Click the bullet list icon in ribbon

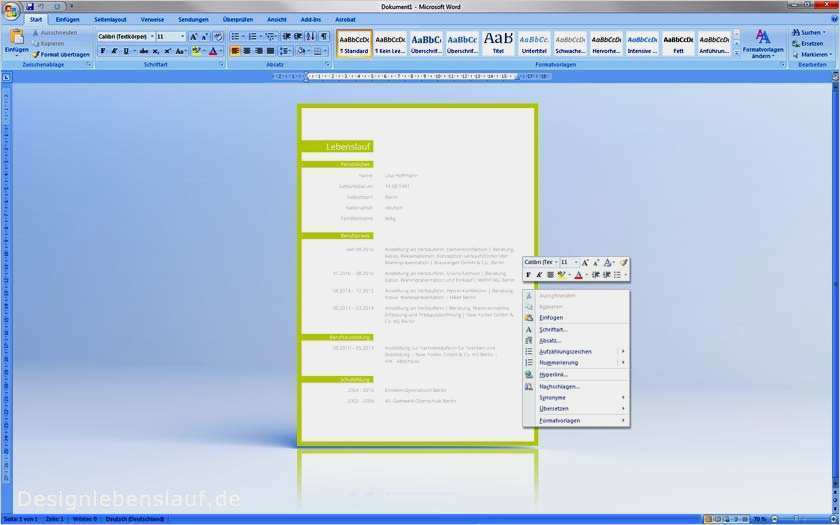point(235,36)
